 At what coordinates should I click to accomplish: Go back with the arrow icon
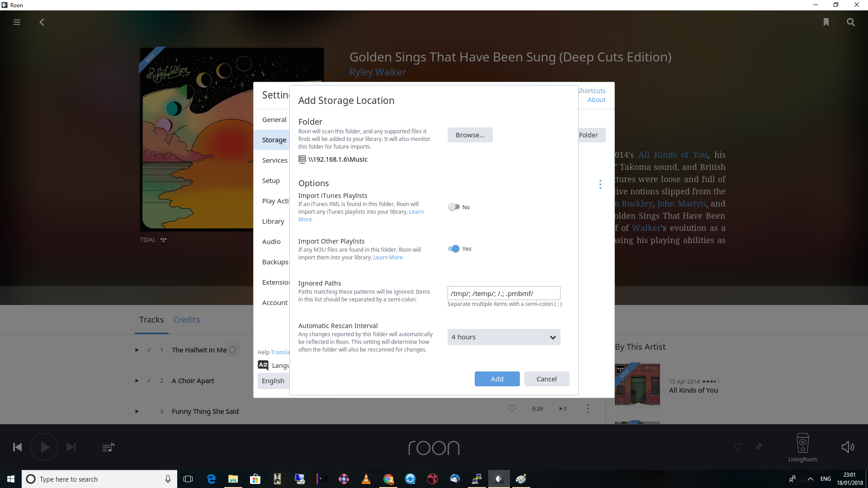(x=42, y=22)
